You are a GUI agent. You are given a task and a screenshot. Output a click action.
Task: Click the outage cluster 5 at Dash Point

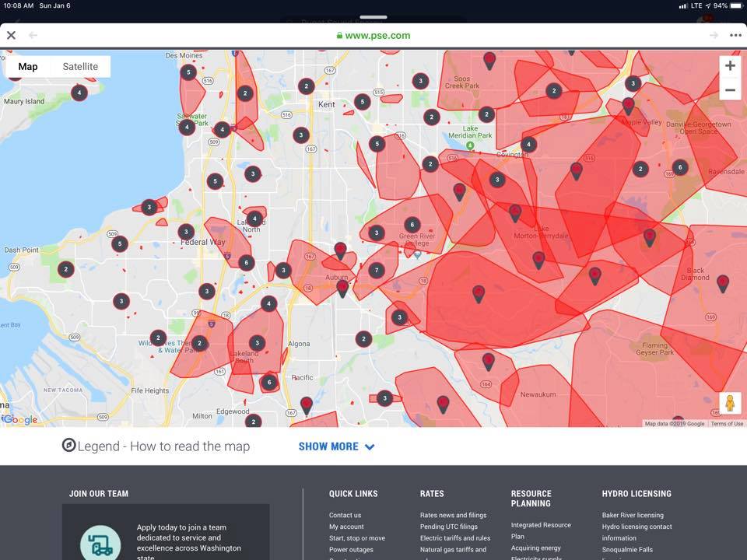point(120,243)
